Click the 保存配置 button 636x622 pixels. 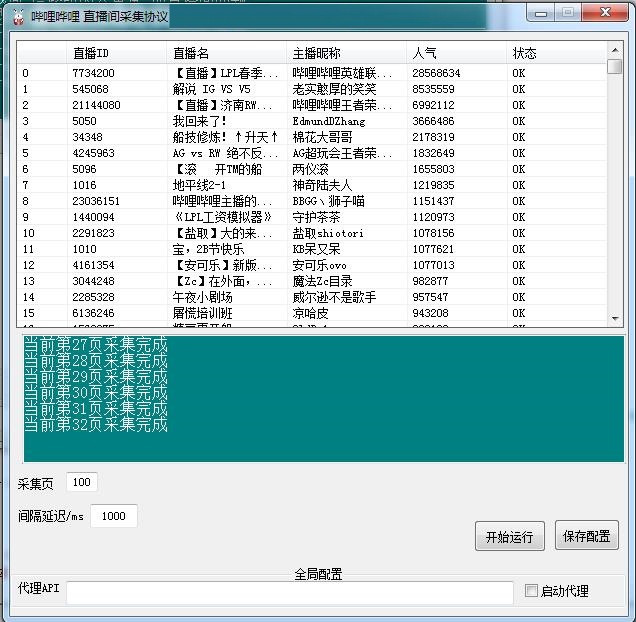(586, 536)
